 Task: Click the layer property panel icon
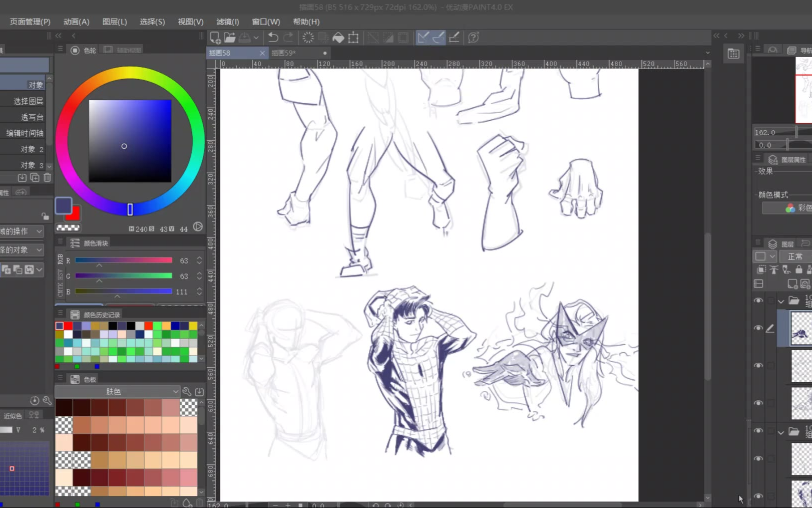click(773, 159)
